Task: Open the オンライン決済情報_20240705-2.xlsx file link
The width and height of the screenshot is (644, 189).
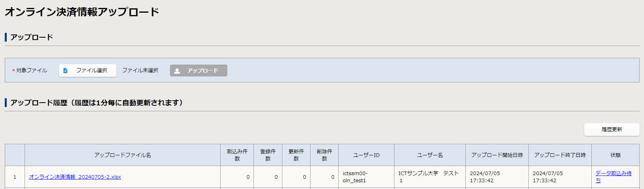Action: pos(75,177)
